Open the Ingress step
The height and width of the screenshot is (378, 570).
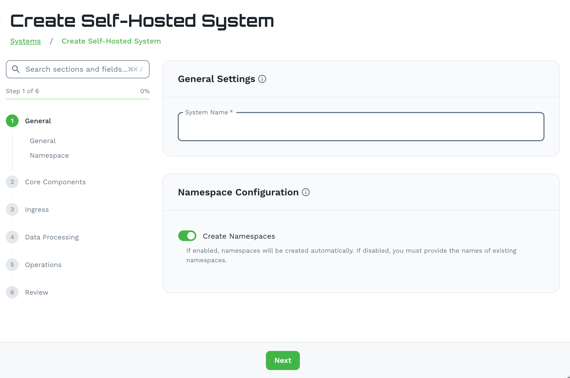(37, 210)
